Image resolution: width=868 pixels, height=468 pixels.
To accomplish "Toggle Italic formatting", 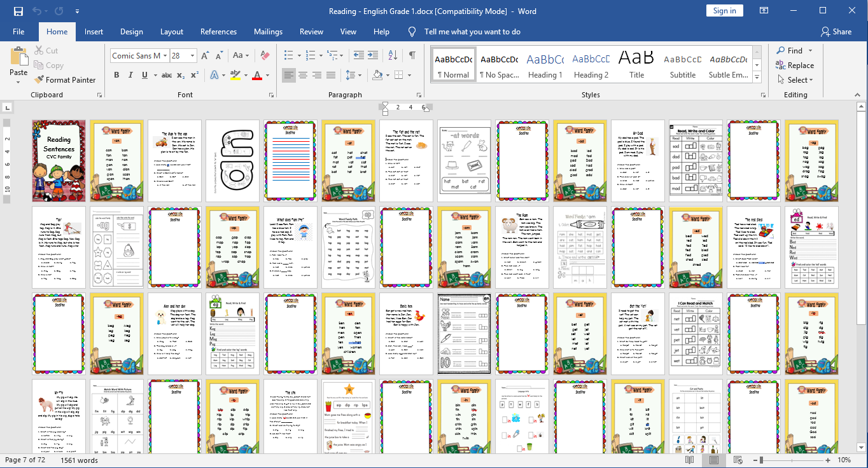I will pos(131,75).
